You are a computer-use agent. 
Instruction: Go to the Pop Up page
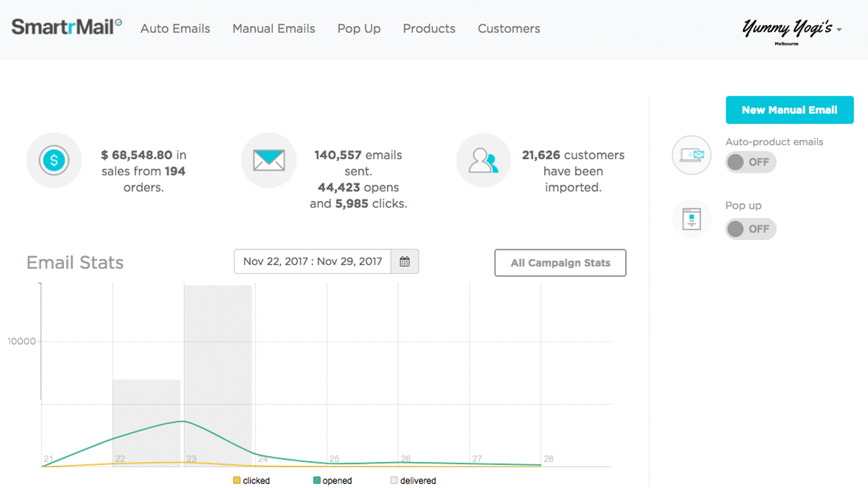point(359,29)
